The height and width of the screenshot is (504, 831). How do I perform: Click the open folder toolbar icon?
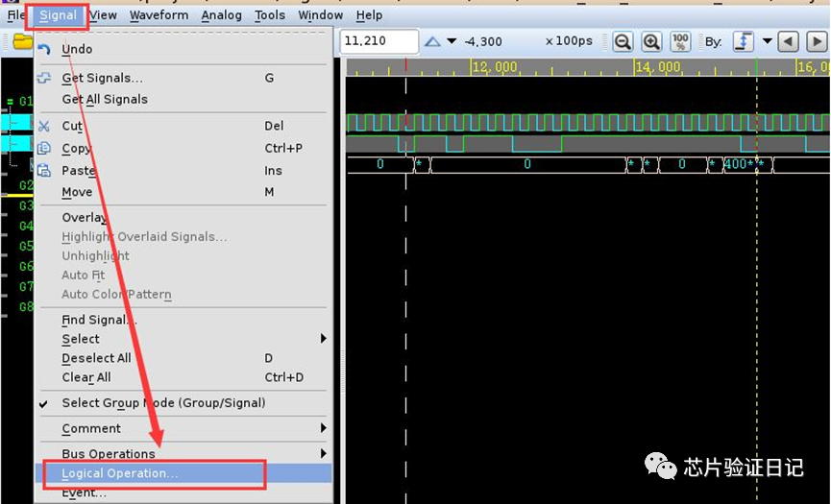(x=22, y=41)
